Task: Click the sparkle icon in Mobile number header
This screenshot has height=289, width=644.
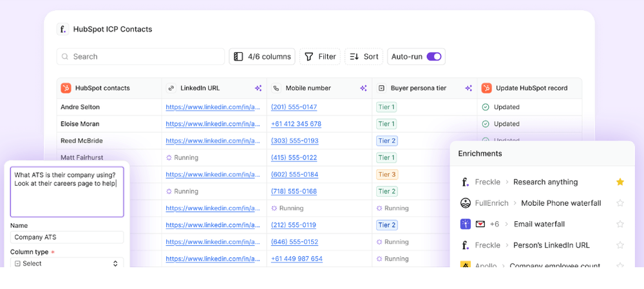Action: point(363,88)
